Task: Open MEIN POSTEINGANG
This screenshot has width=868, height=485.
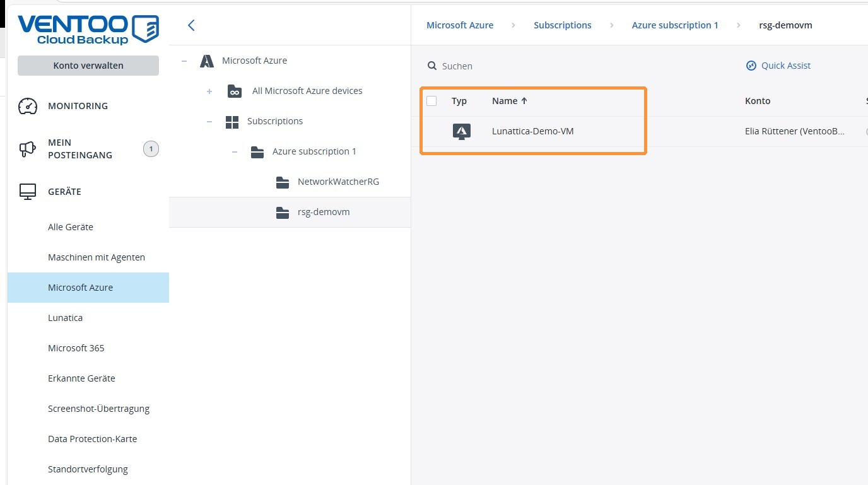Action: click(x=80, y=149)
